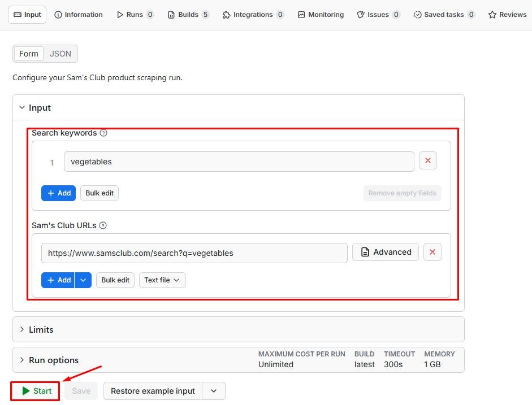Add a new search keyword

58,193
